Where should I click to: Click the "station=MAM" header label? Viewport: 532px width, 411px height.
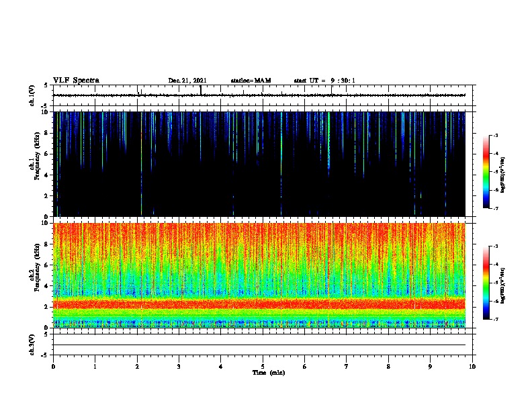pyautogui.click(x=251, y=81)
